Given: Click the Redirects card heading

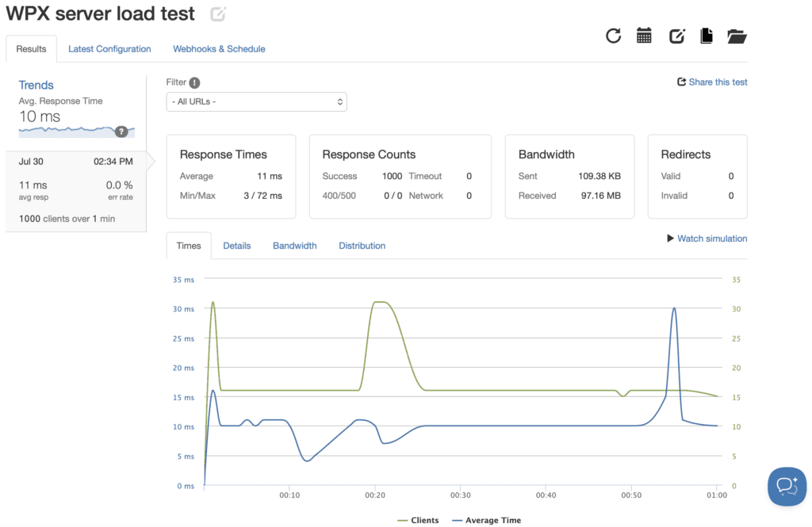Looking at the screenshot, I should tap(686, 155).
